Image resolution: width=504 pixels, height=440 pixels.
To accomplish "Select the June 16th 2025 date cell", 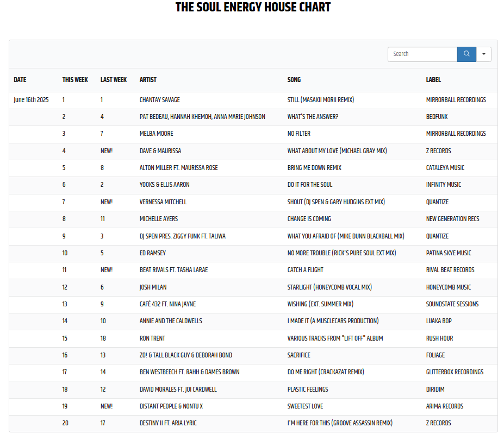I will pyautogui.click(x=31, y=100).
